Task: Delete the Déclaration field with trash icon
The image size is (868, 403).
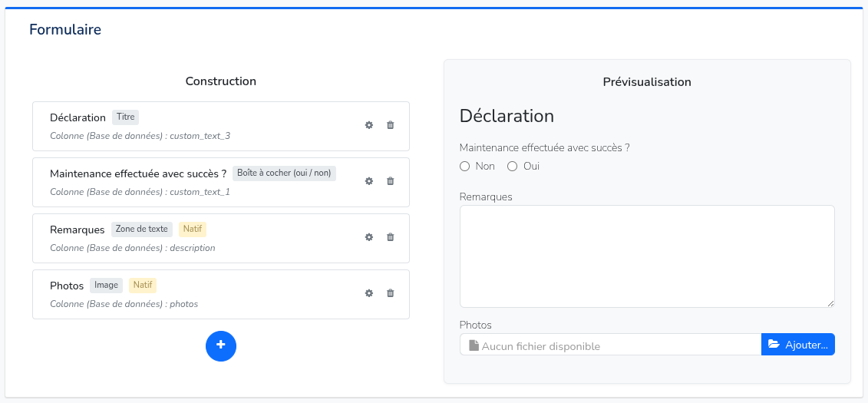Action: [391, 125]
